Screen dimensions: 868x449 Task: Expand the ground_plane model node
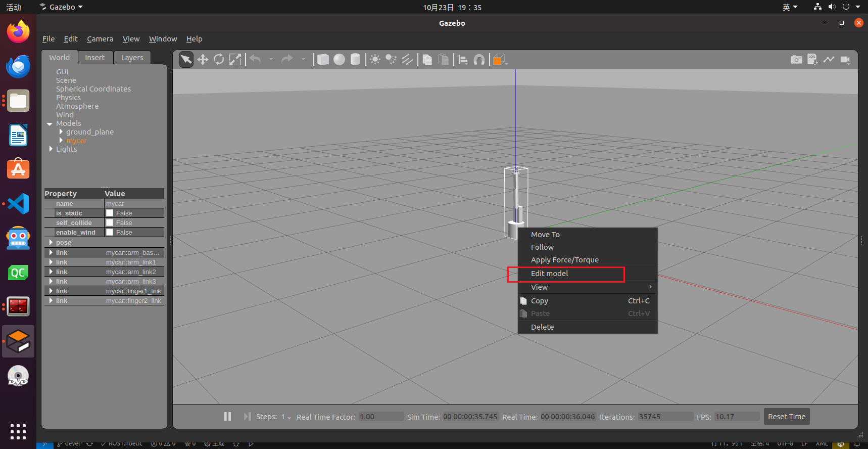pyautogui.click(x=61, y=131)
